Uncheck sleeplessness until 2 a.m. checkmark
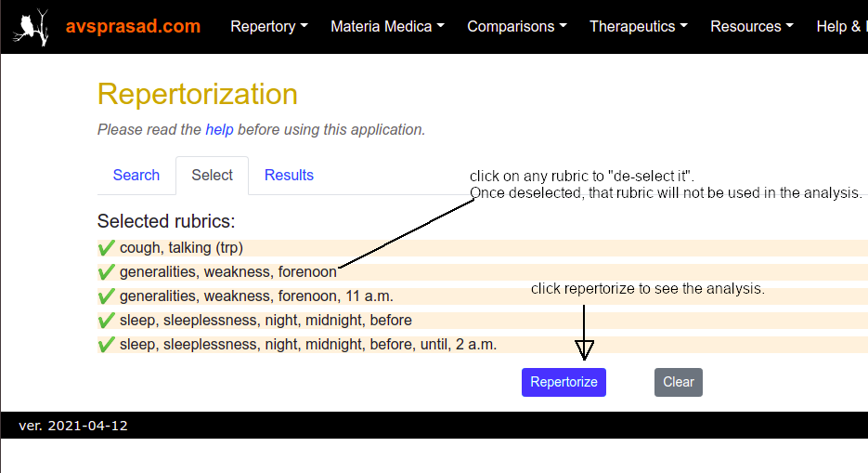 (106, 345)
